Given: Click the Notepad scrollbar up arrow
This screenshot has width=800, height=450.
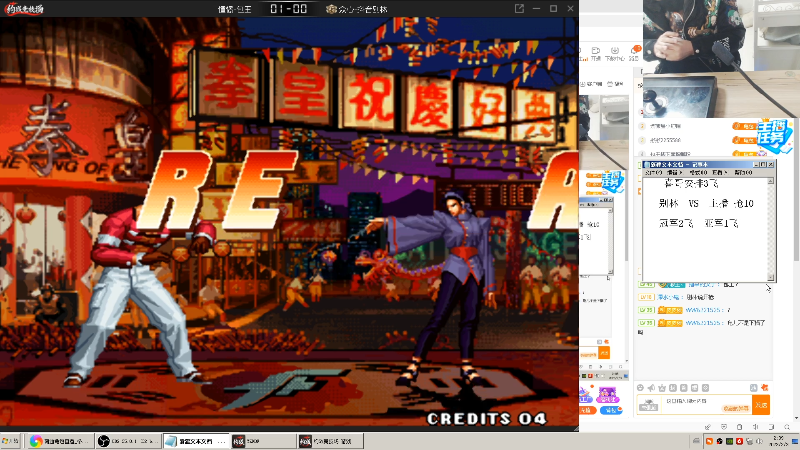Looking at the screenshot, I should click(770, 181).
